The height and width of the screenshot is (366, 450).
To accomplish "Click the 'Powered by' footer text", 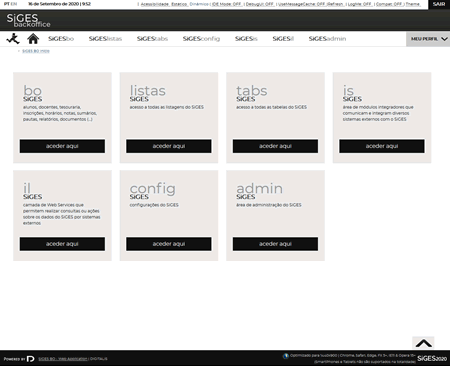I will click(x=14, y=359).
